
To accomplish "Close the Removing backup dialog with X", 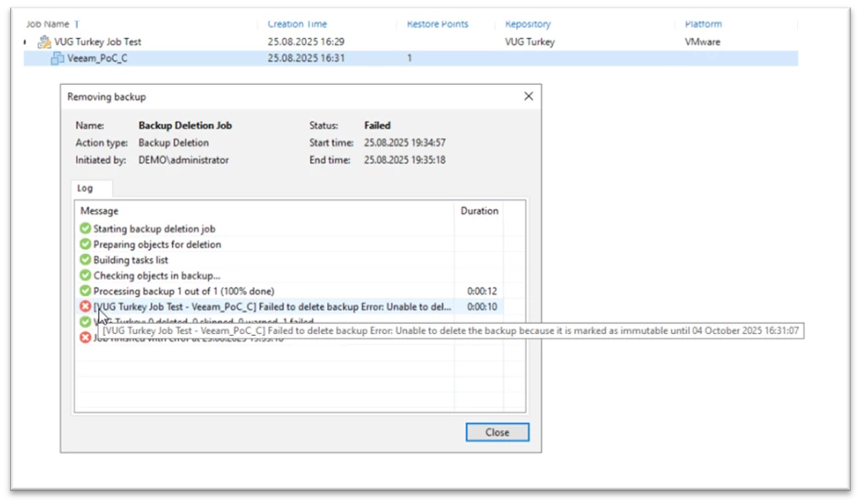I will (x=528, y=96).
